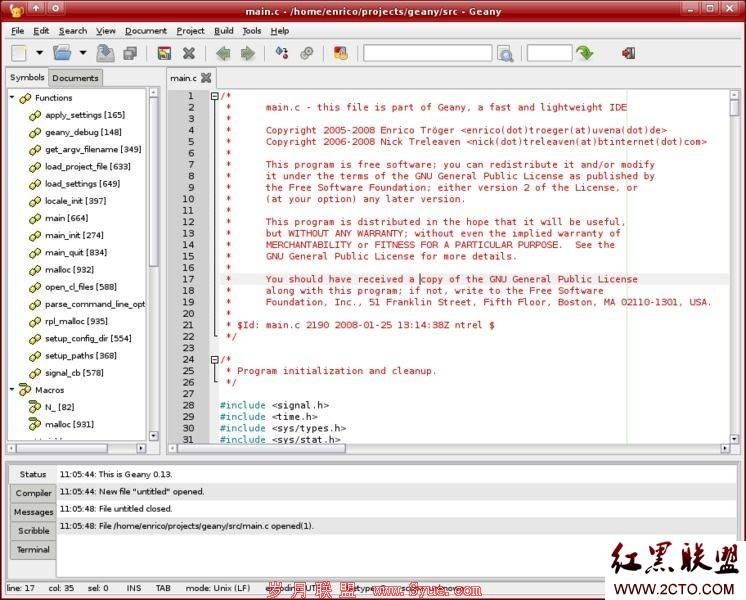Image resolution: width=746 pixels, height=600 pixels.
Task: Collapse the Functions tree node
Action: pyautogui.click(x=12, y=97)
